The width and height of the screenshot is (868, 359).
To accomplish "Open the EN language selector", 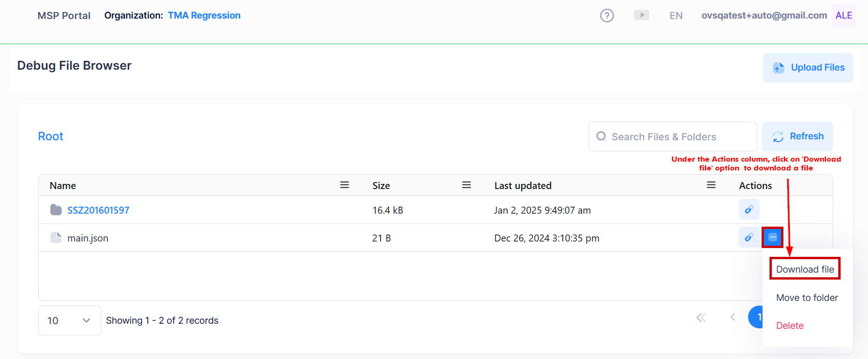I will (676, 16).
